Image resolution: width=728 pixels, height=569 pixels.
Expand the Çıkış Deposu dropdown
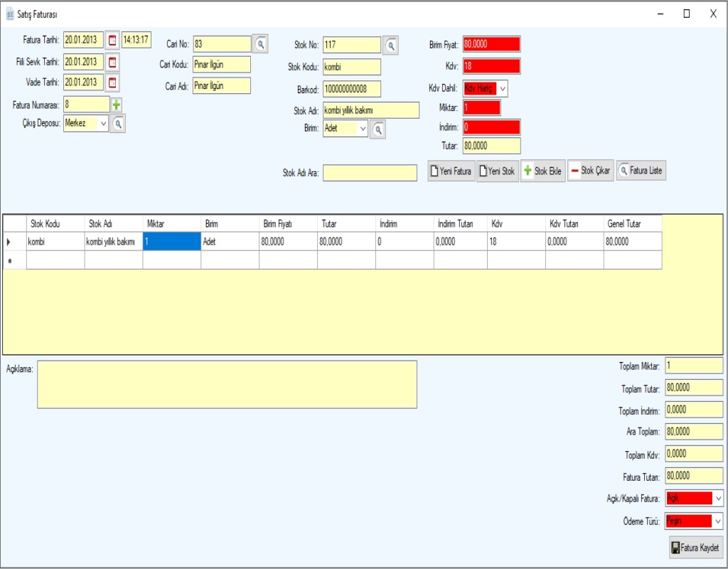103,124
